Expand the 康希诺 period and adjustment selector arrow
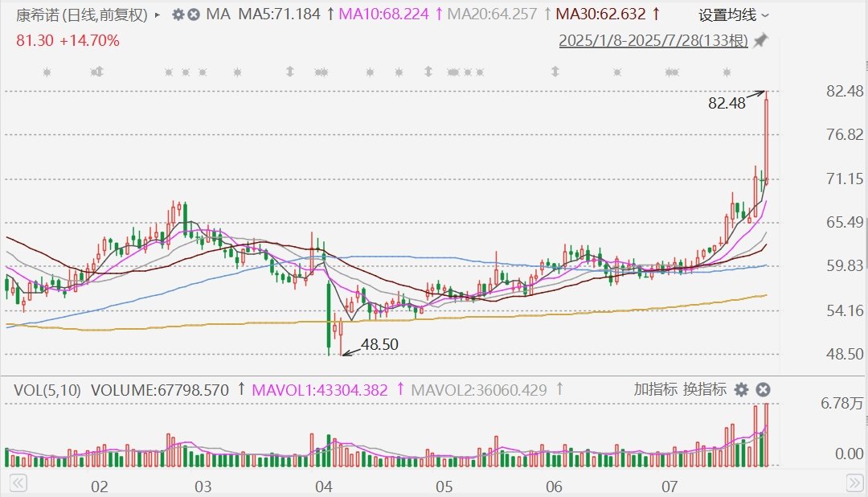Viewport: 868px width, 497px height. (158, 15)
